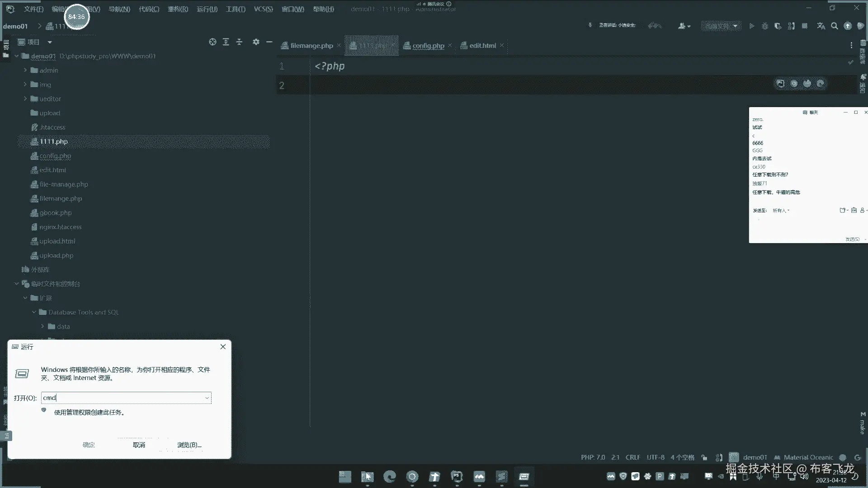Viewport: 868px width, 488px height.
Task: Toggle the read-only lock icon in status bar
Action: (704, 457)
